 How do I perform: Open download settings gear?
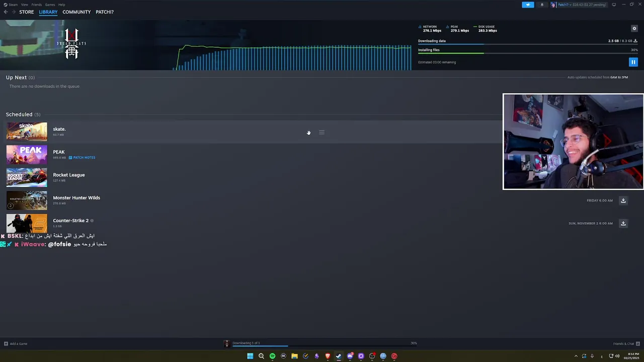coord(634,29)
